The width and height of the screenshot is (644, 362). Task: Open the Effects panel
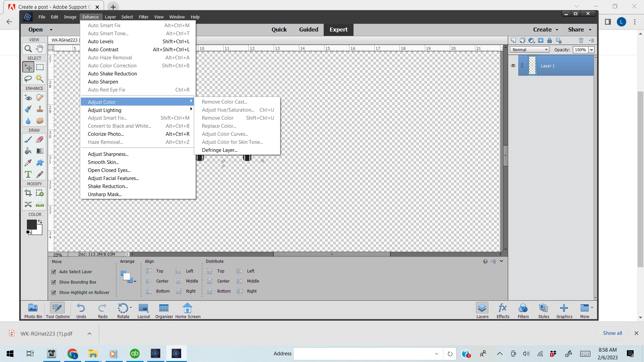pyautogui.click(x=502, y=310)
